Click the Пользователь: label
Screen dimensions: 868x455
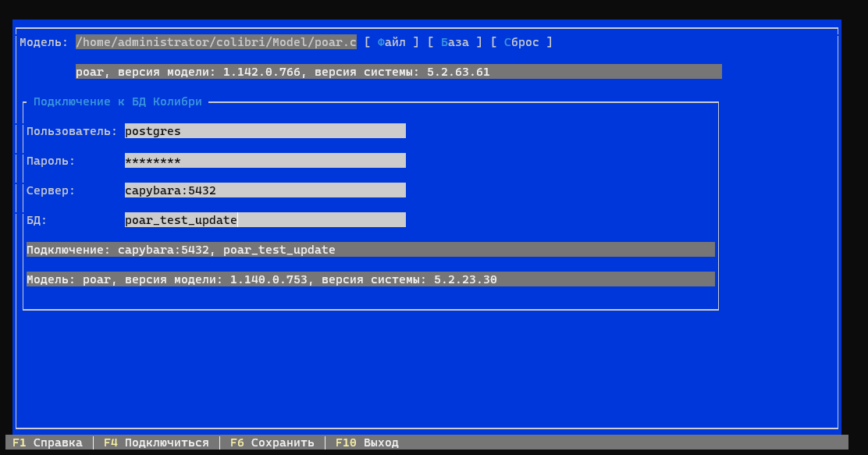coord(72,131)
